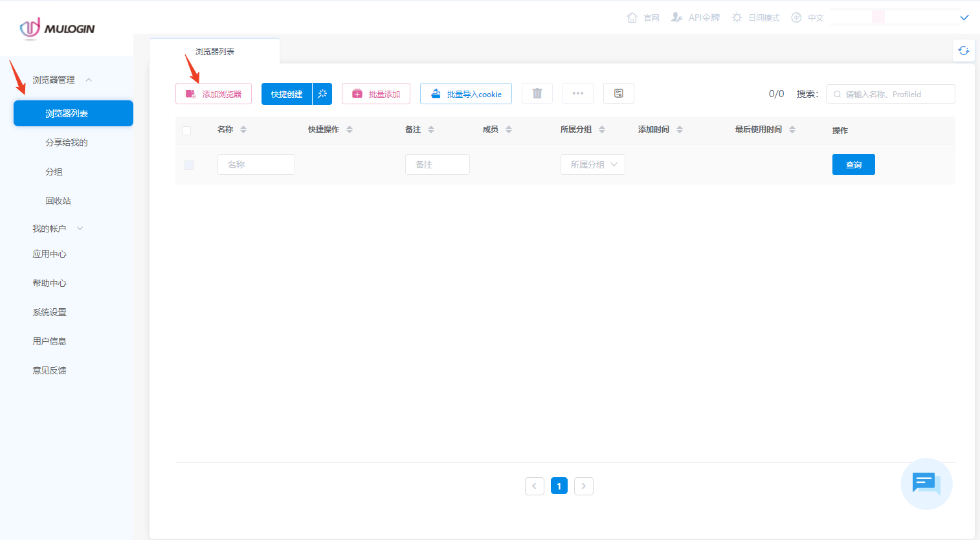980x540 pixels.
Task: Select 分享给我的 in sidebar
Action: pyautogui.click(x=66, y=142)
